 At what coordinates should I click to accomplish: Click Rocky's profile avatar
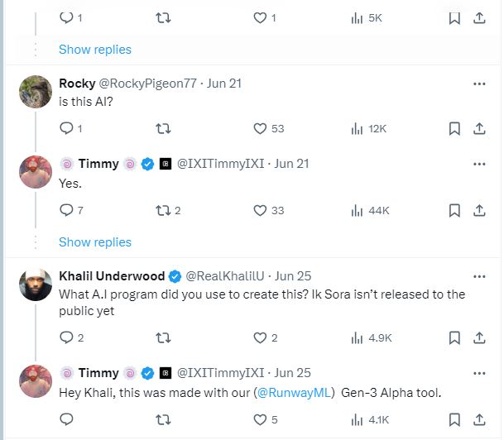click(36, 90)
